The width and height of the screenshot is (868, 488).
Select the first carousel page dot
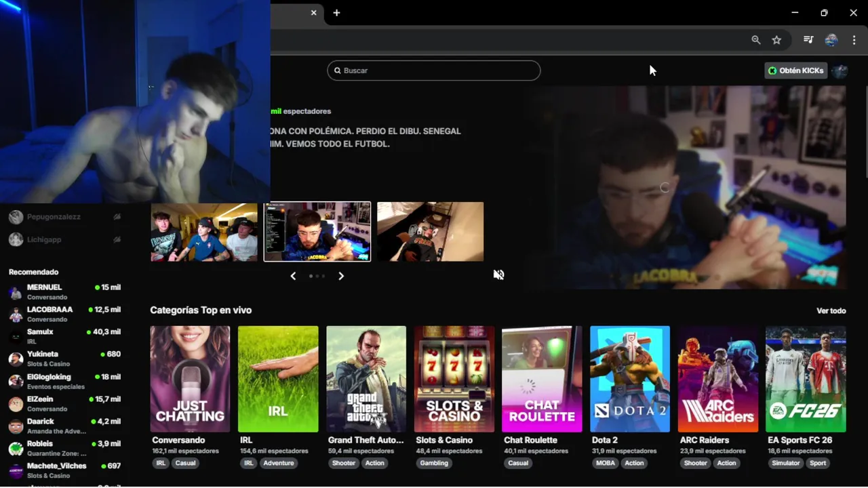pos(311,276)
